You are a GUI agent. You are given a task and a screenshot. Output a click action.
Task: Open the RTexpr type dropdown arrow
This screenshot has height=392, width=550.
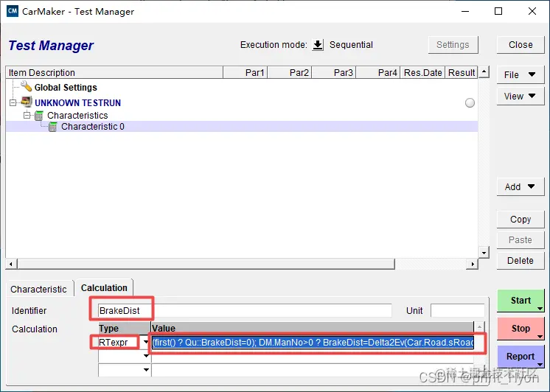(145, 342)
